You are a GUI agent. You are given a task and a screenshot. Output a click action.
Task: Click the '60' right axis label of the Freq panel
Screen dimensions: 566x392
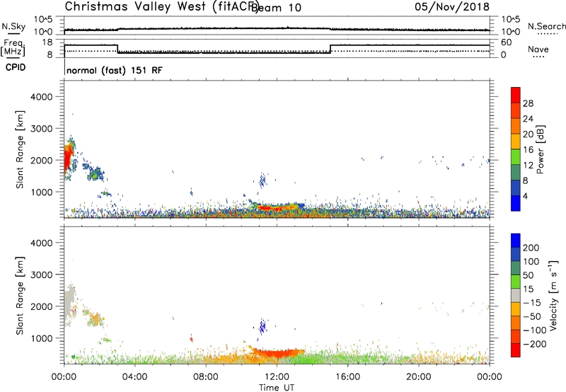pyautogui.click(x=507, y=42)
